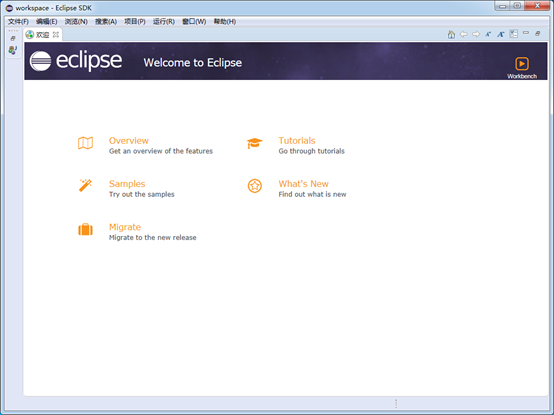Image resolution: width=554 pixels, height=415 pixels.
Task: Click the restore icon in left trim bar
Action: click(x=13, y=38)
